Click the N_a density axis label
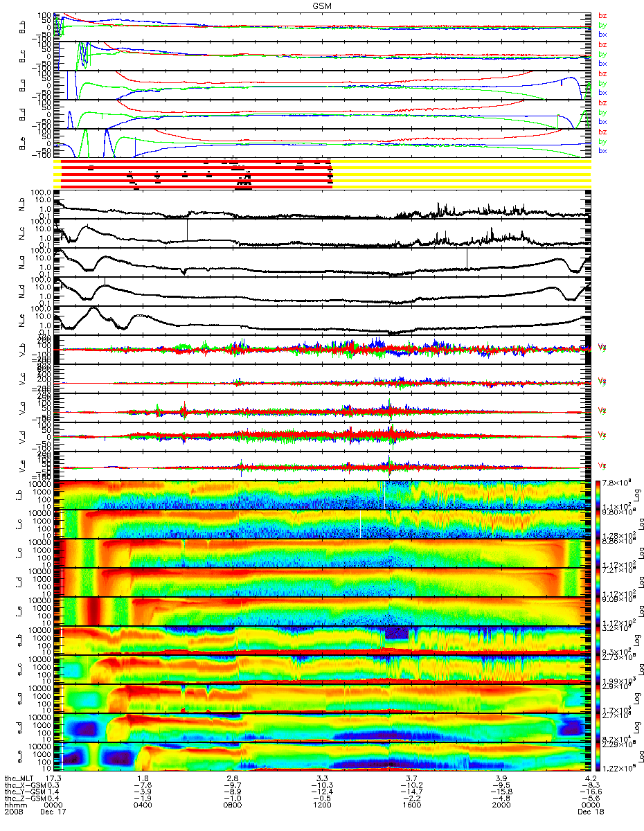This screenshot has width=644, height=831. 21,262
